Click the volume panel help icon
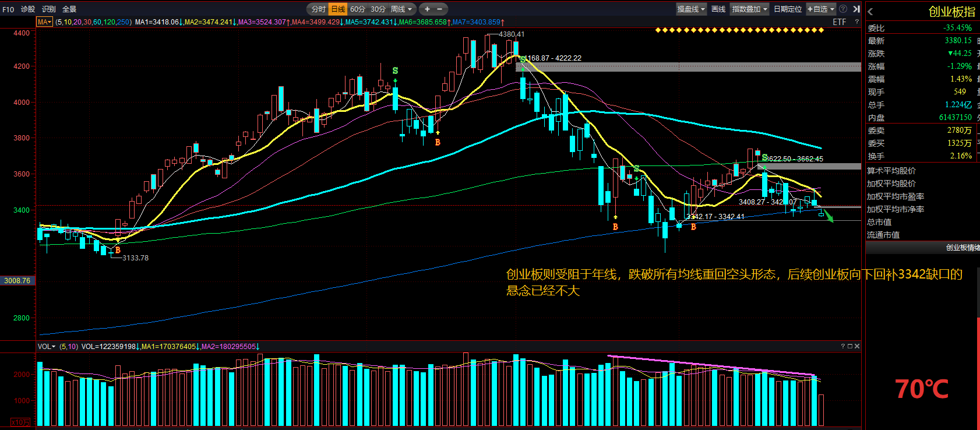The height and width of the screenshot is (430, 980). pos(842,347)
